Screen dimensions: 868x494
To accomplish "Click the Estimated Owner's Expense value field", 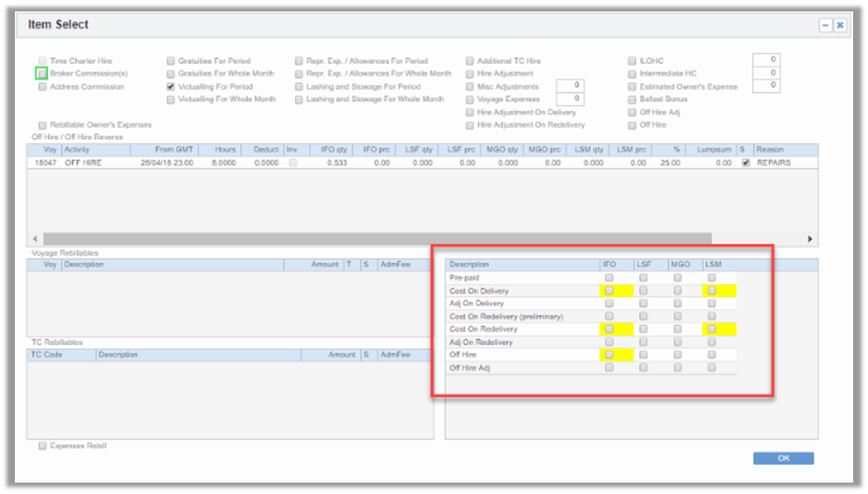I will click(x=766, y=86).
